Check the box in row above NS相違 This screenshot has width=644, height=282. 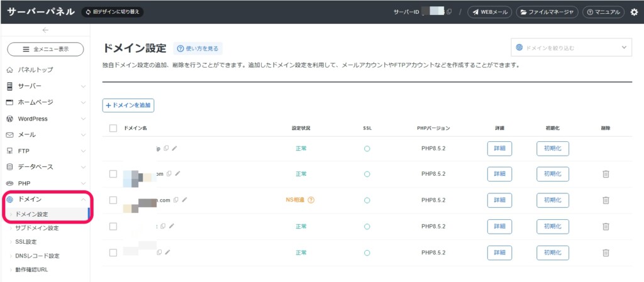tap(113, 174)
